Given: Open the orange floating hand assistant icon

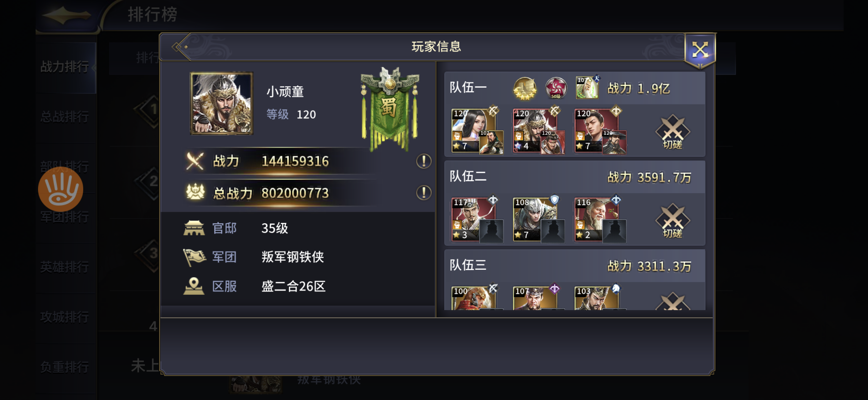Looking at the screenshot, I should point(60,189).
